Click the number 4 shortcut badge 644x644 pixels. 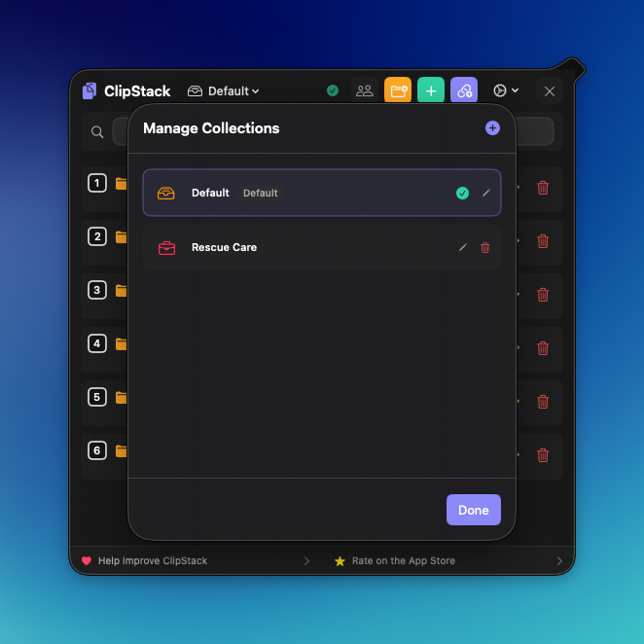97,343
